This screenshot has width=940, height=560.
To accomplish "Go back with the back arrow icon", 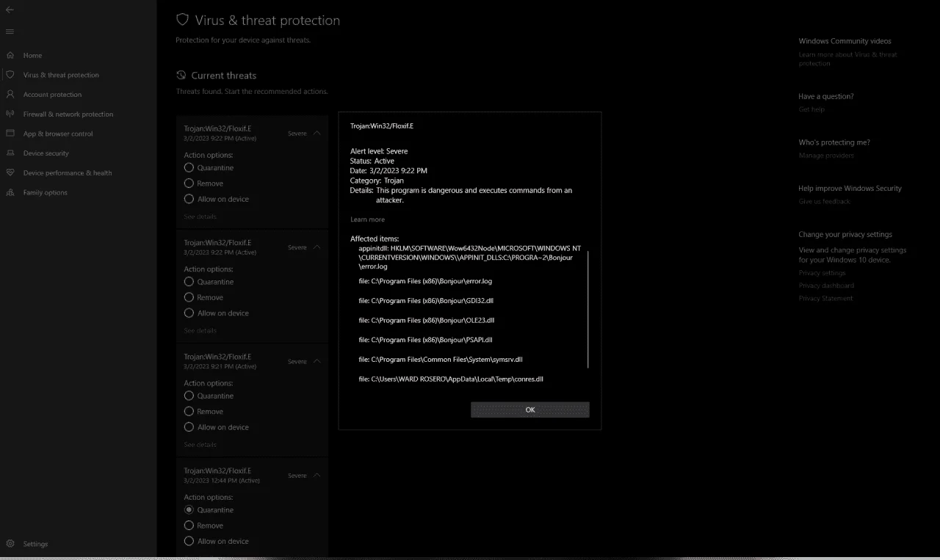I will point(10,10).
